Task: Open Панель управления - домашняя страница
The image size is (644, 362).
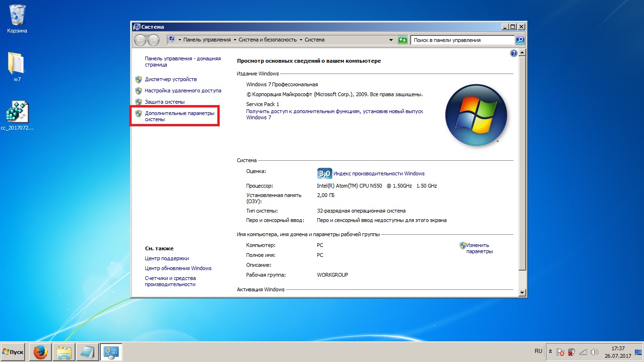Action: tap(183, 62)
